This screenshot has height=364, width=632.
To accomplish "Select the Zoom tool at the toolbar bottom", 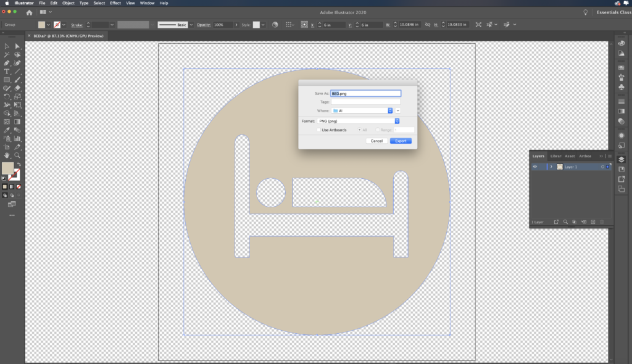I will [17, 155].
